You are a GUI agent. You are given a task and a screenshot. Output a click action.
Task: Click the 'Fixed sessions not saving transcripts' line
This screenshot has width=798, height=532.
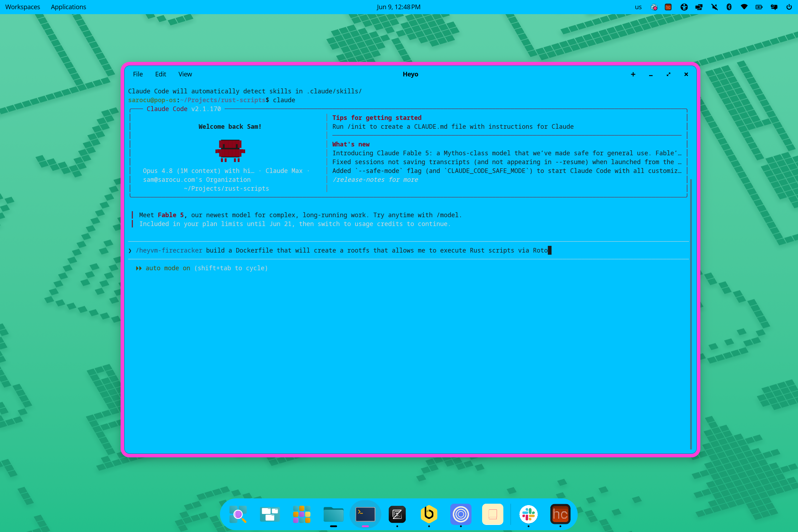click(507, 162)
